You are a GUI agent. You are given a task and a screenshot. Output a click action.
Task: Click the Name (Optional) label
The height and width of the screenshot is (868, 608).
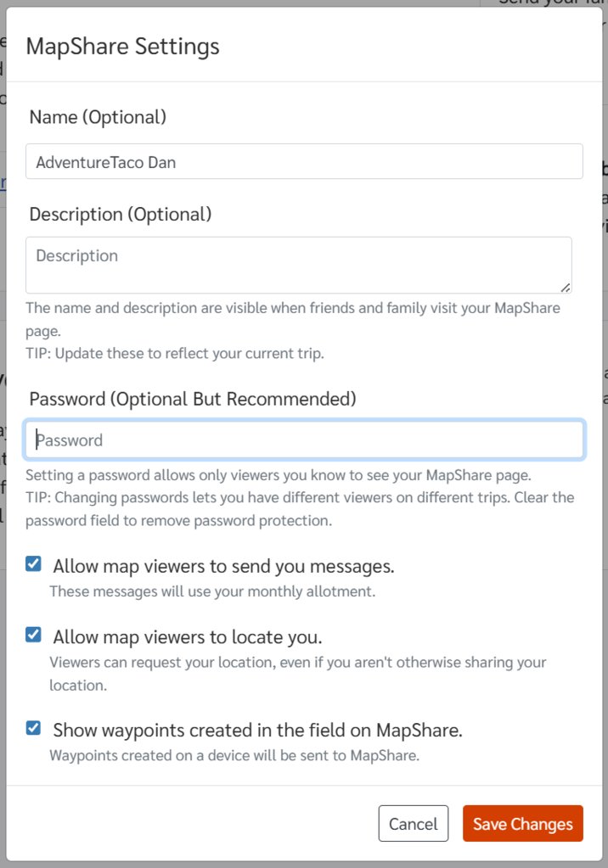(98, 117)
